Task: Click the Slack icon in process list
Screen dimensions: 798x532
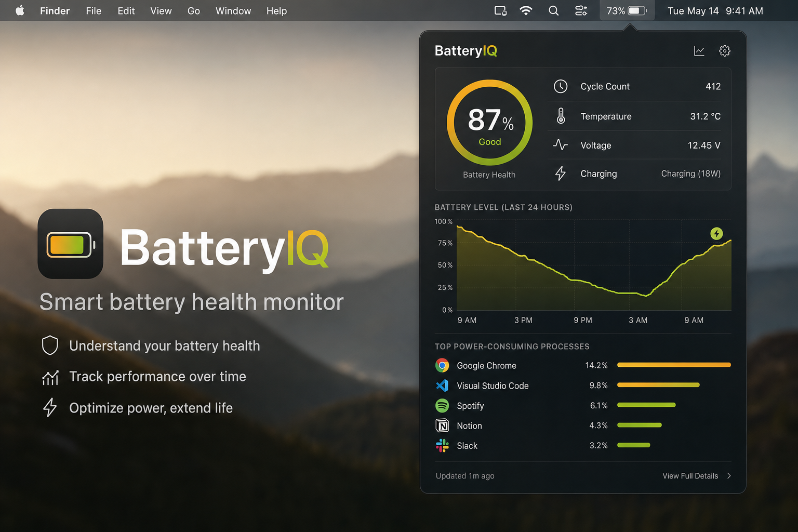Action: tap(442, 445)
